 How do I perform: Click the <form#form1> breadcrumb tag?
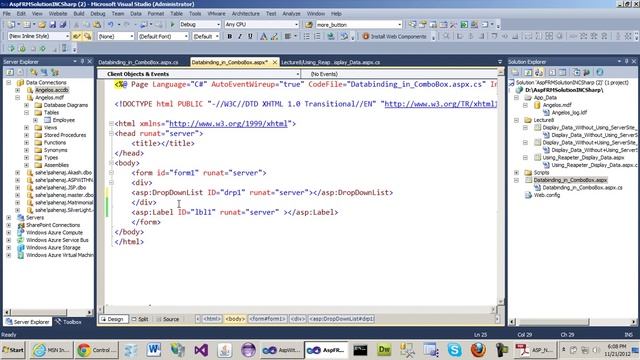(268, 319)
